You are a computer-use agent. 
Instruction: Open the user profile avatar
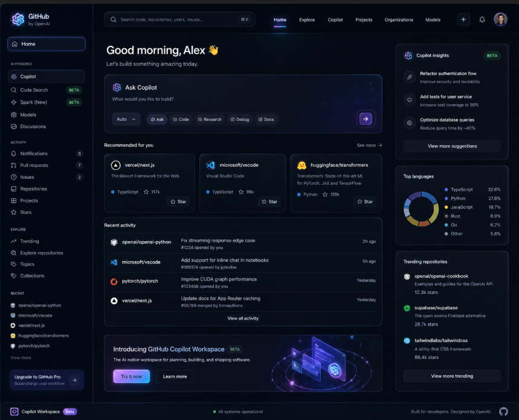coord(500,19)
